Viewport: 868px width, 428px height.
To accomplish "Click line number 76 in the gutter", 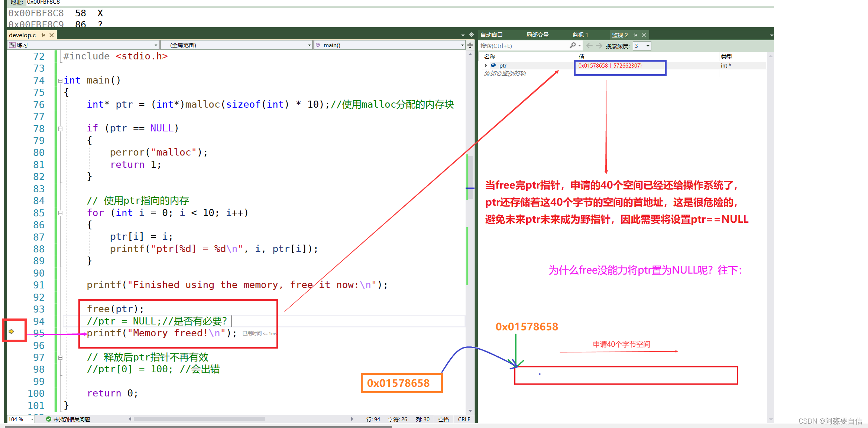I will click(39, 105).
